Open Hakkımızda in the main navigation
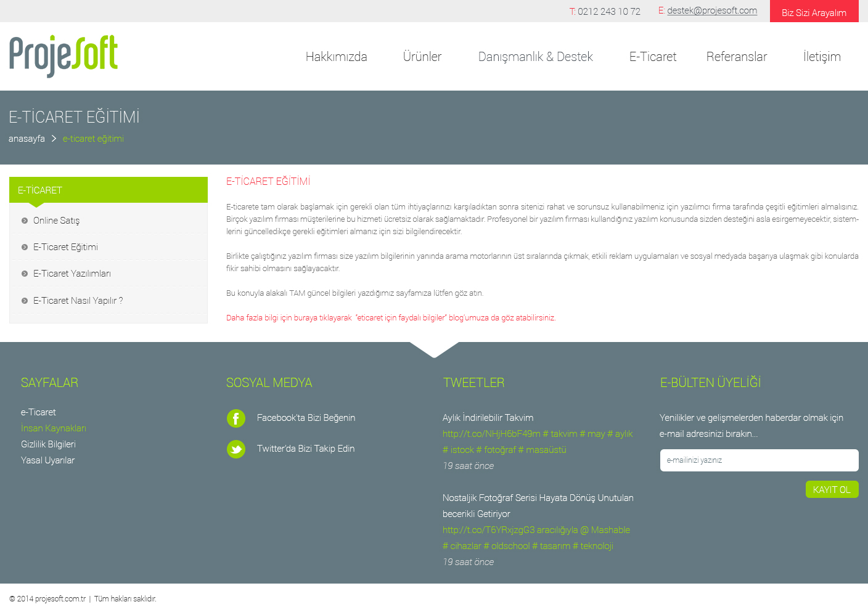868x615 pixels. click(x=336, y=57)
